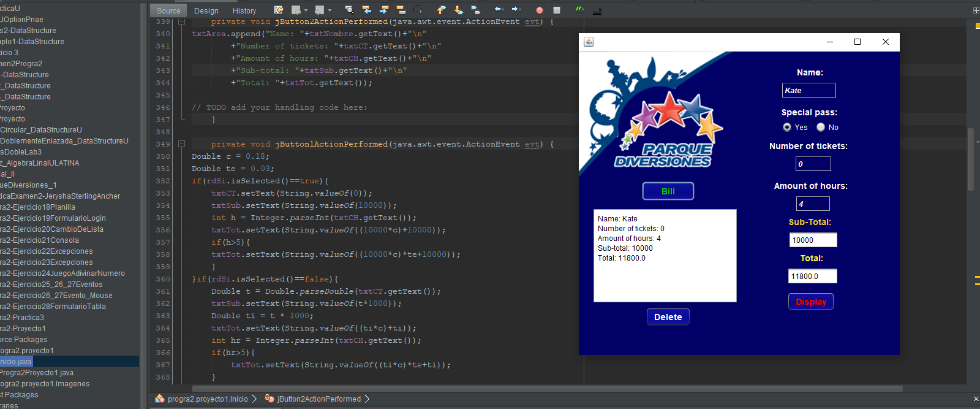Expand chevron after jButton2ActionPerformed breadcrumb
The image size is (980, 409).
click(367, 399)
